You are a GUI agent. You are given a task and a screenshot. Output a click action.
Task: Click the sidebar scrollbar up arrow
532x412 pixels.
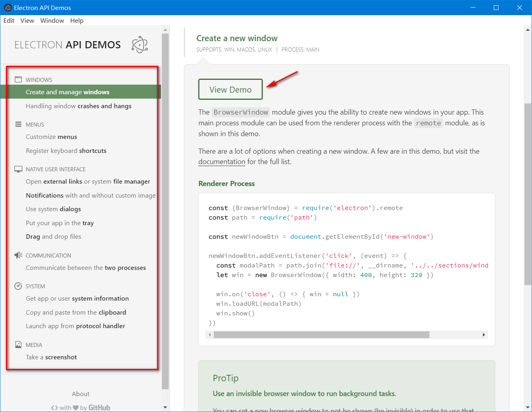(166, 30)
